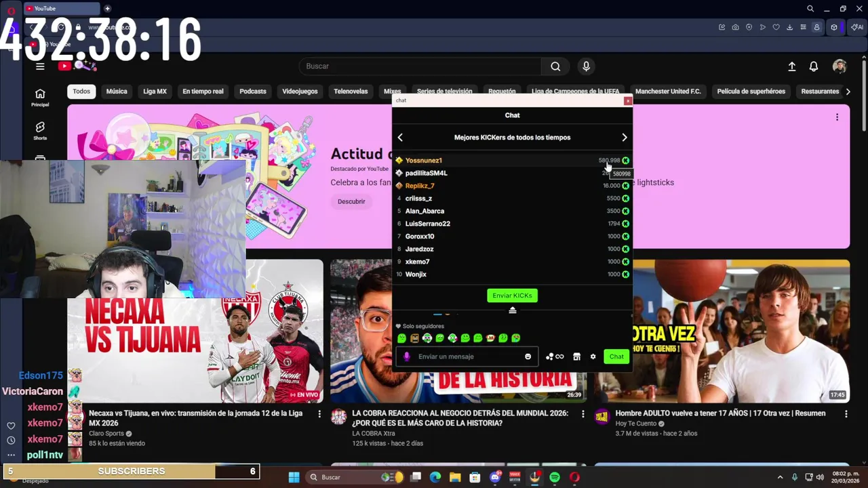Image resolution: width=868 pixels, height=488 pixels.
Task: Click the YouTube search magnifier button
Action: click(555, 66)
